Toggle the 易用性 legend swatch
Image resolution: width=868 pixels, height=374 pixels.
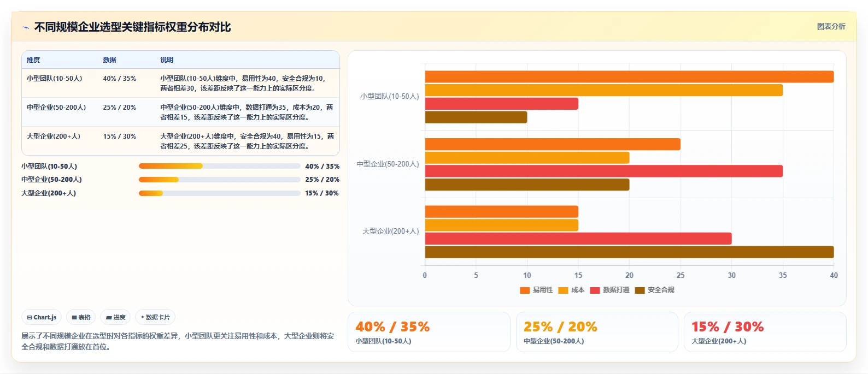[525, 290]
